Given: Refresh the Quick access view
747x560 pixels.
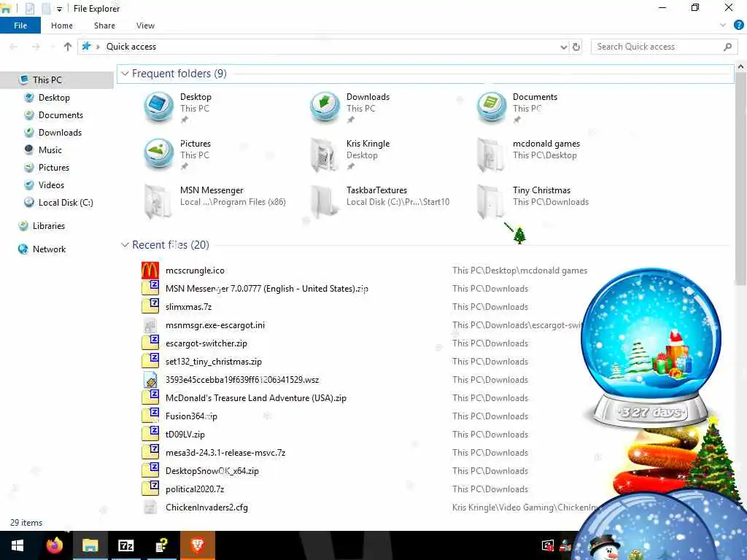Looking at the screenshot, I should 576,47.
